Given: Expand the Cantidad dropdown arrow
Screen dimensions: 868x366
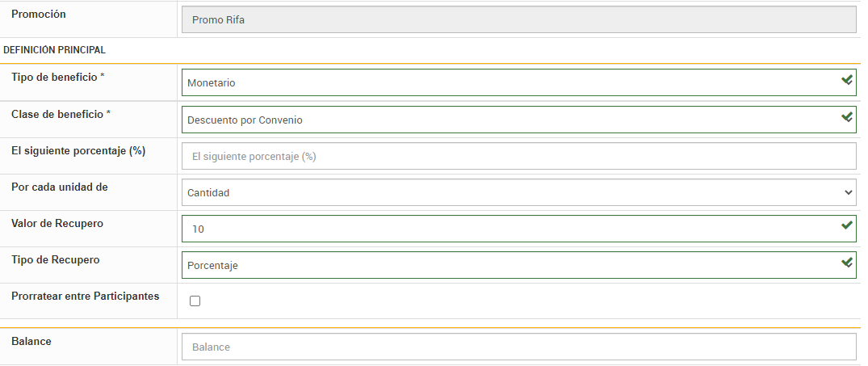Looking at the screenshot, I should pos(848,192).
